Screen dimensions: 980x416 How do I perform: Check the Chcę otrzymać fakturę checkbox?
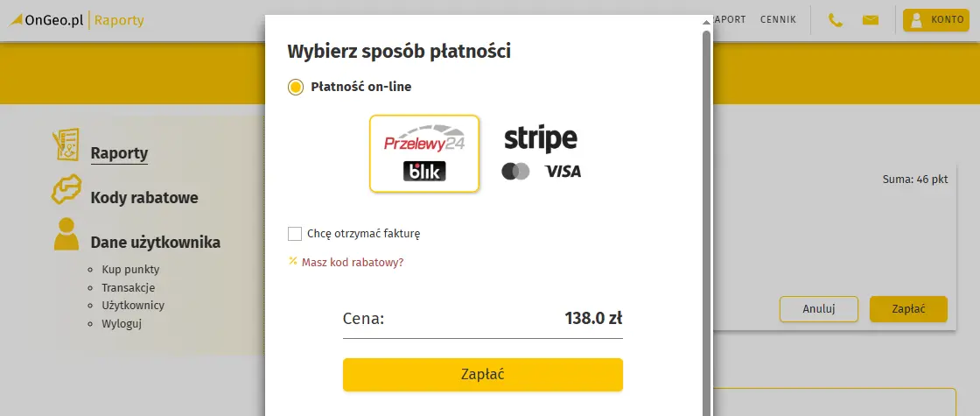point(295,234)
